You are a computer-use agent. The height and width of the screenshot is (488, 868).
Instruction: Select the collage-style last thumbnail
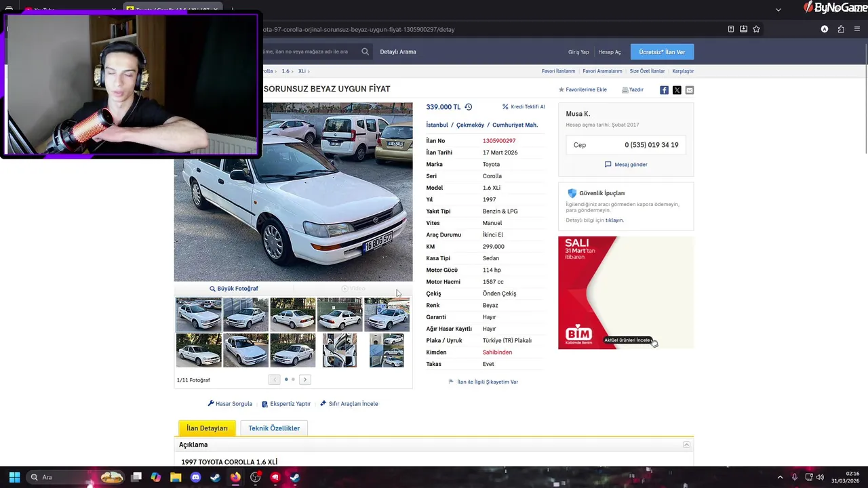pos(387,350)
